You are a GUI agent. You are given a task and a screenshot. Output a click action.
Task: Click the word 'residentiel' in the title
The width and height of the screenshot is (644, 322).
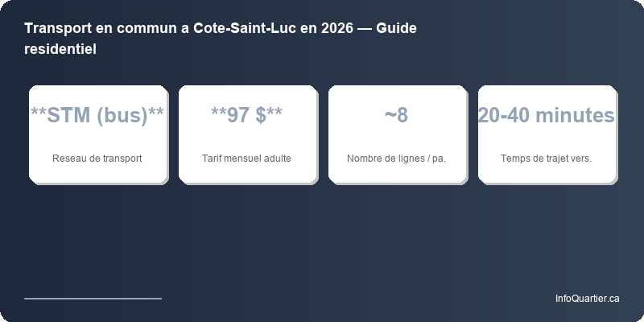point(60,49)
